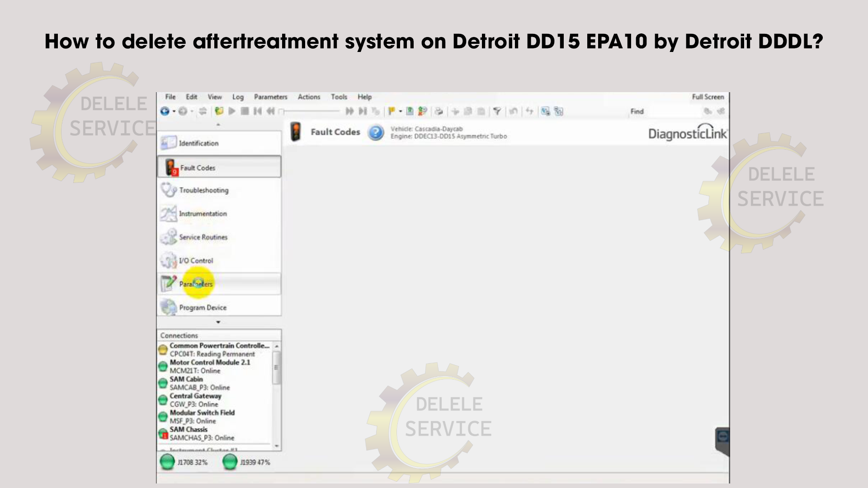868x488 pixels.
Task: Select the Fault Codes sidebar icon
Action: (170, 167)
